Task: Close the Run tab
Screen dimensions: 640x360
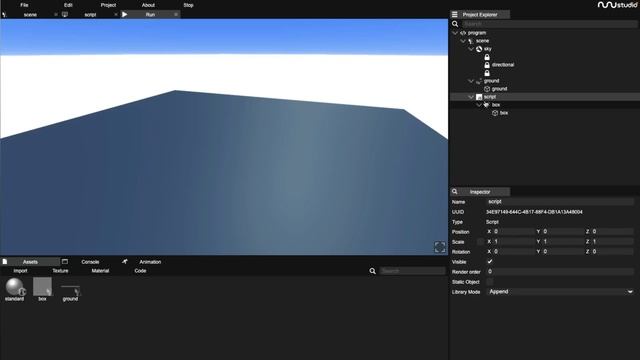Action: pos(176,15)
